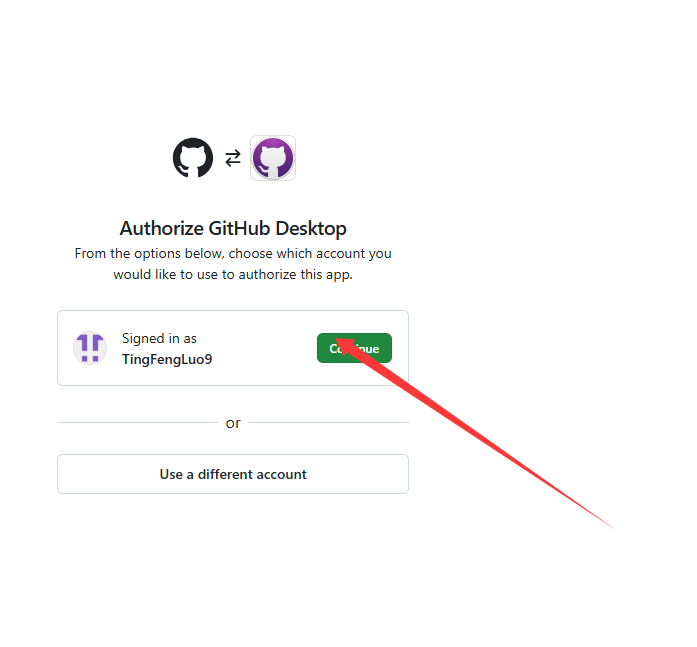The width and height of the screenshot is (697, 647).
Task: Click the divider line left of "or"
Action: tap(137, 423)
